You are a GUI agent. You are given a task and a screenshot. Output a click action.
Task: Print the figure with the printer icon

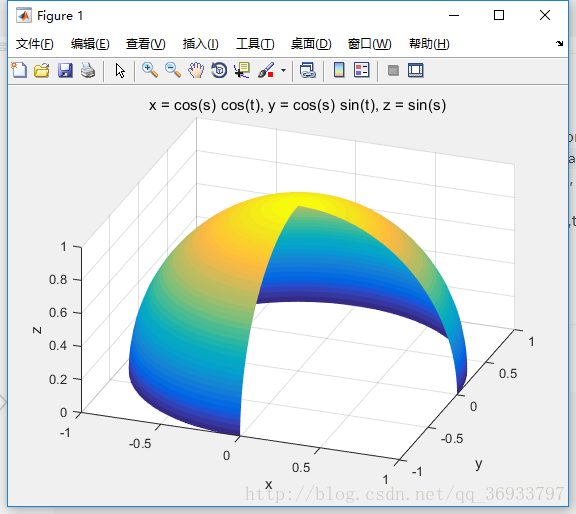click(x=88, y=70)
